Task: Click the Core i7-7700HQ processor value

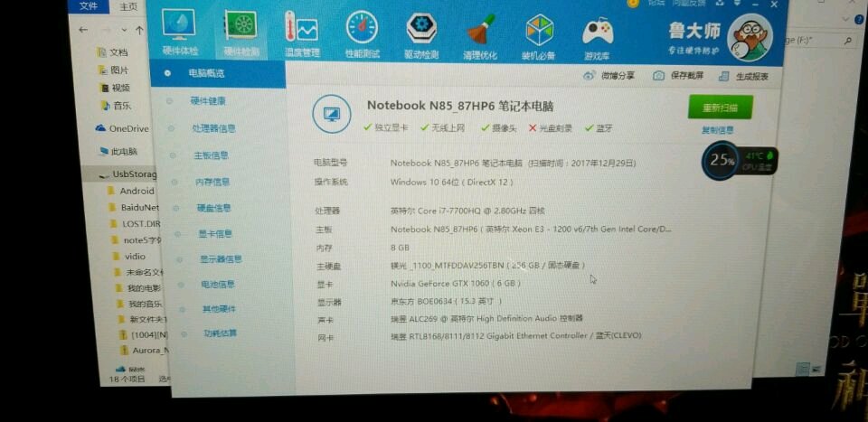Action: (467, 211)
